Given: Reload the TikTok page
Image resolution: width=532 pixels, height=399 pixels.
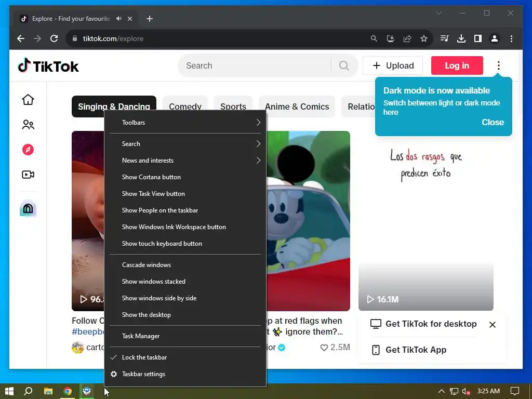Looking at the screenshot, I should pos(54,38).
